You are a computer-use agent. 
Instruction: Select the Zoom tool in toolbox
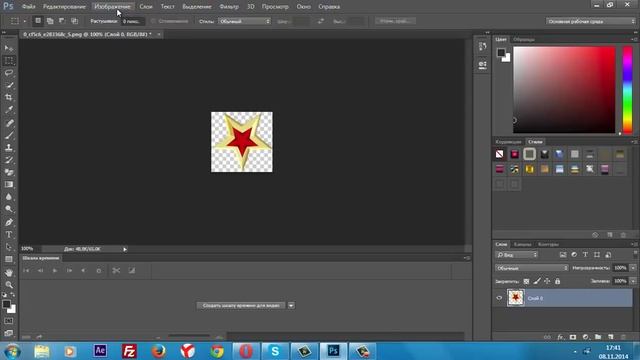[x=9, y=284]
